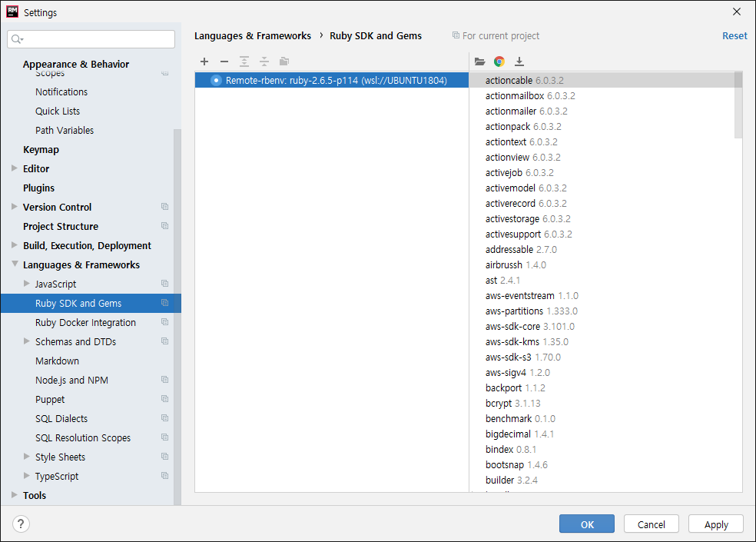Select the Remote-rbenv ruby-2.6.5 SDK radio button
The image size is (756, 542).
[216, 80]
